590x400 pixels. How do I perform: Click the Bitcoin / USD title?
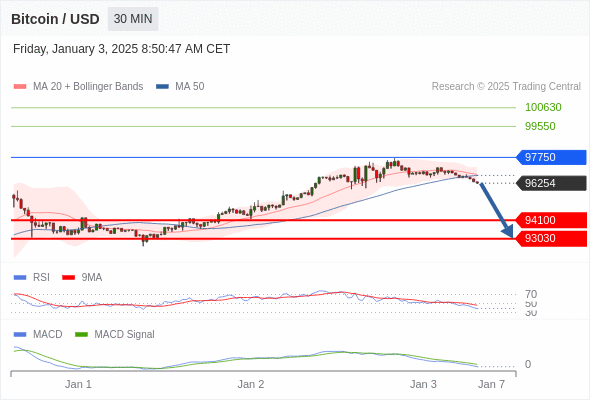coord(55,19)
